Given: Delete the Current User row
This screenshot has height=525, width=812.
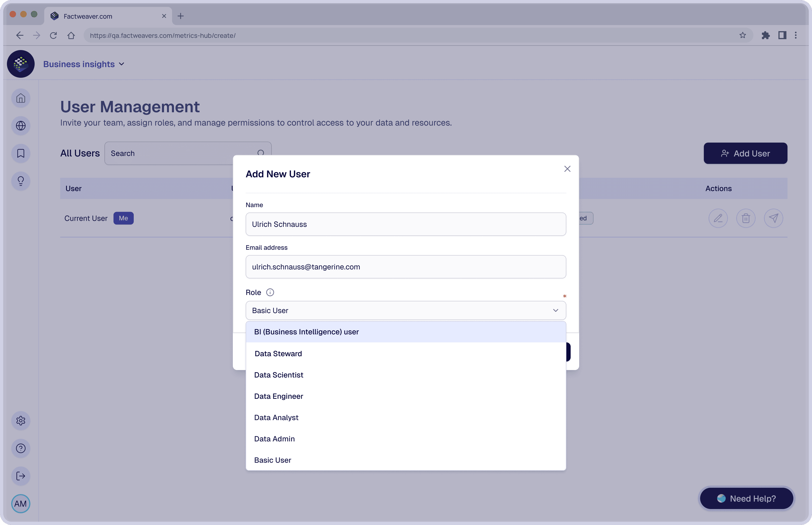Looking at the screenshot, I should click(x=745, y=218).
